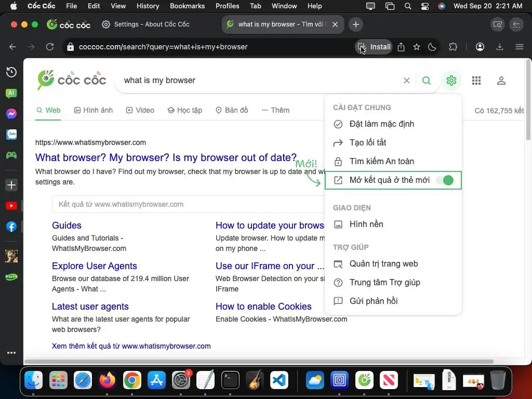Open the Guides sitelink
The width and height of the screenshot is (532, 399).
point(66,225)
